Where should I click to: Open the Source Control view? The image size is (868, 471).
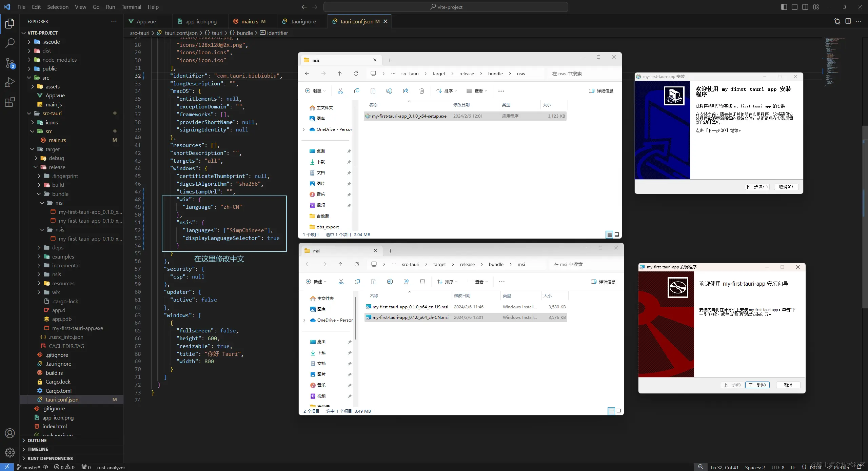10,63
